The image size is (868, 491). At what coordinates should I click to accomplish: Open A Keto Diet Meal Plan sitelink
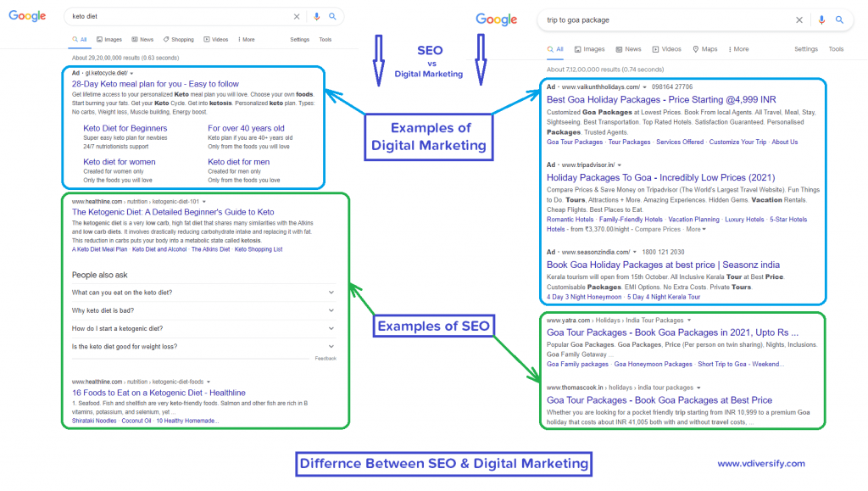99,249
